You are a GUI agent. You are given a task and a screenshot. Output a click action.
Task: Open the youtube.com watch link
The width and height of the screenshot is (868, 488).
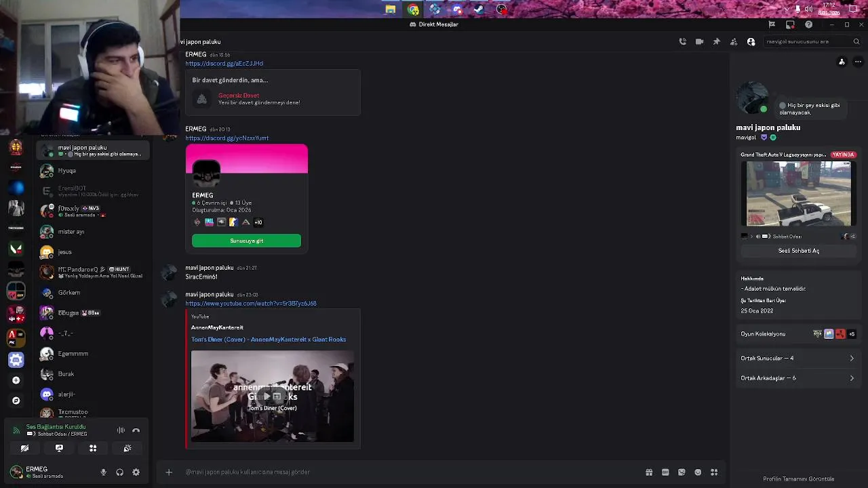click(x=251, y=304)
